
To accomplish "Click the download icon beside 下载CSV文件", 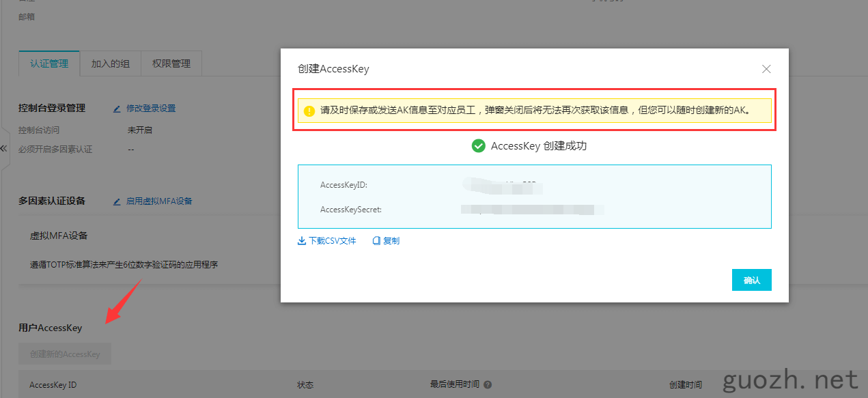I will click(302, 241).
